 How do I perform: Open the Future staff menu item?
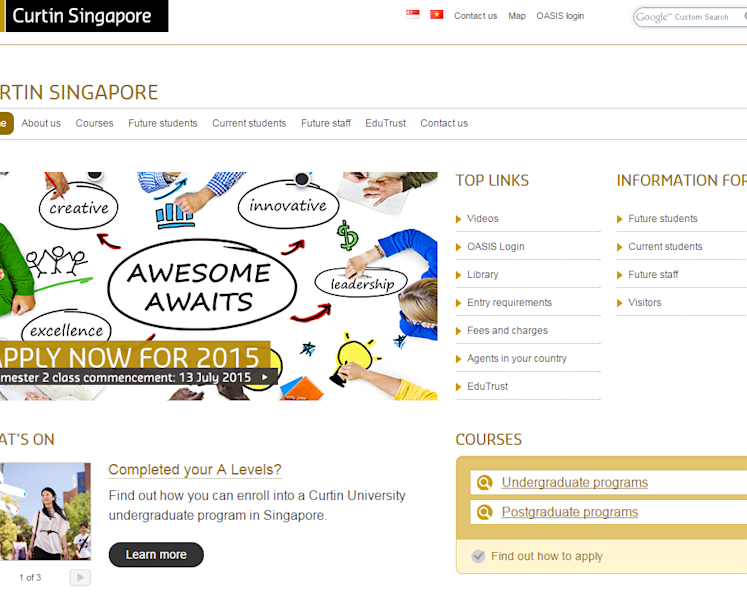326,123
